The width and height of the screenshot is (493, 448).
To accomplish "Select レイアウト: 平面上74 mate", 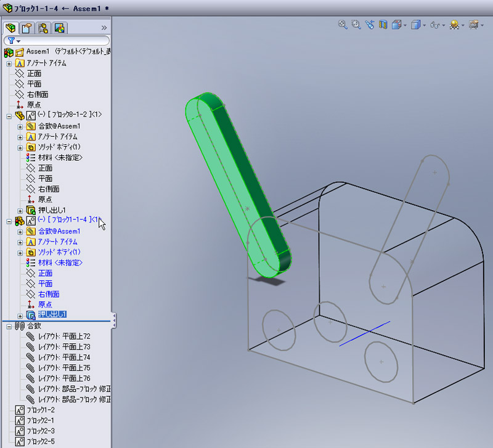I will (63, 357).
